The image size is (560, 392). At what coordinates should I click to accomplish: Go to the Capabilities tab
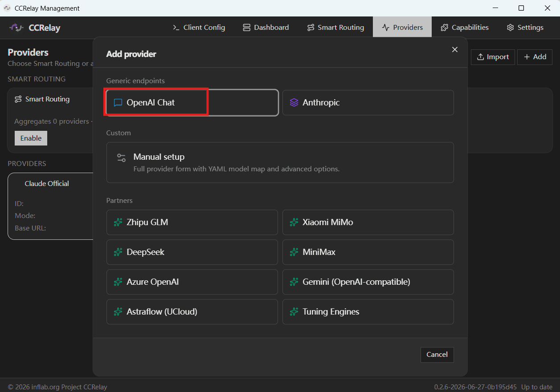(x=465, y=27)
